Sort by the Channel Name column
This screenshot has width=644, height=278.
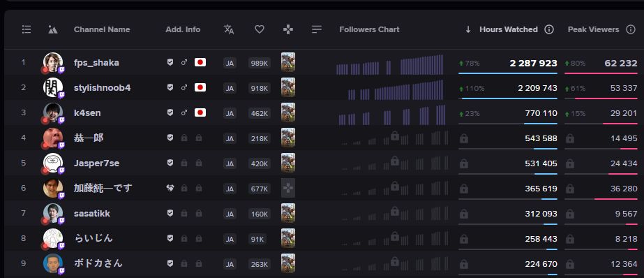click(102, 29)
